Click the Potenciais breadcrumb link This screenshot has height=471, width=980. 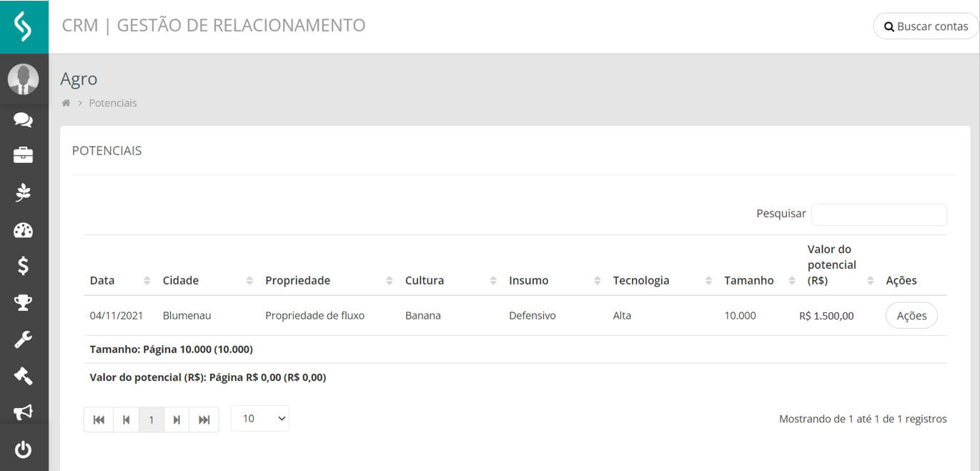(113, 103)
